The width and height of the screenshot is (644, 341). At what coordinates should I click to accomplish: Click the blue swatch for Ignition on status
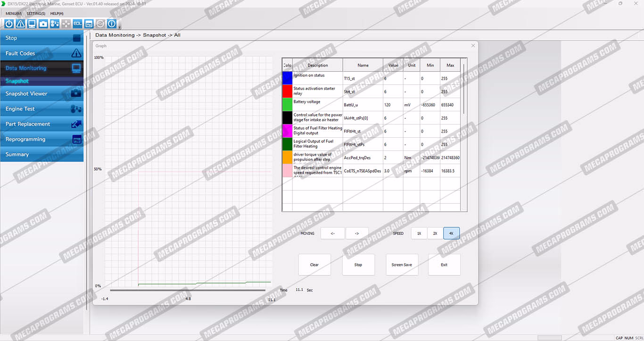click(x=287, y=78)
